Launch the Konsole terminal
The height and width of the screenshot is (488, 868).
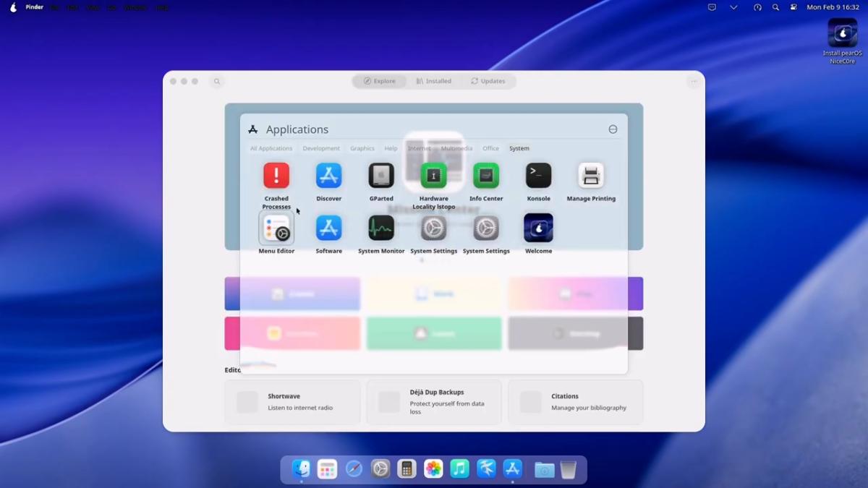(538, 176)
